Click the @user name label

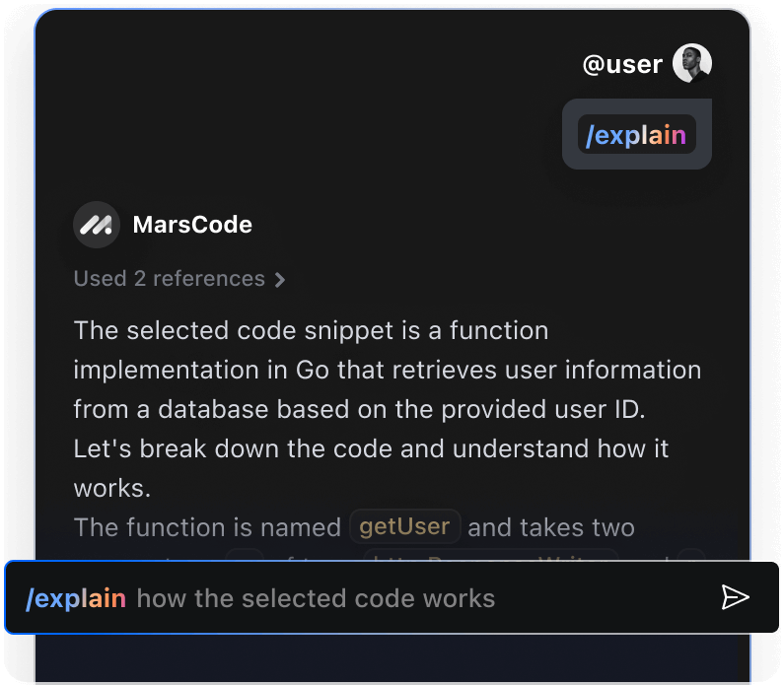pyautogui.click(x=622, y=64)
